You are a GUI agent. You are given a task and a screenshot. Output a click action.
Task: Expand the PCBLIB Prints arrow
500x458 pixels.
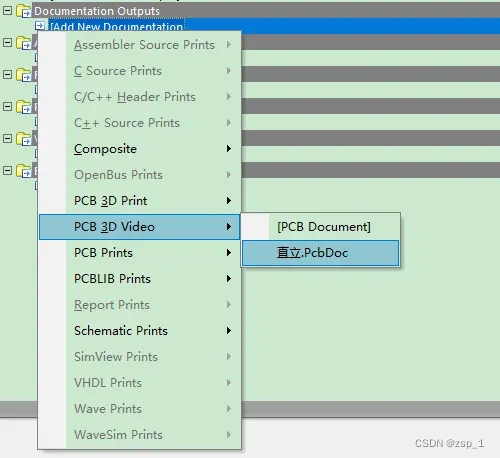tap(229, 279)
